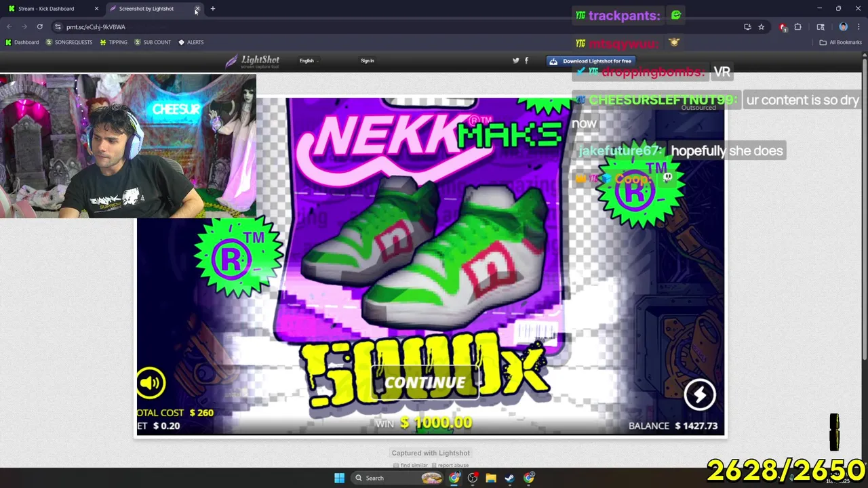Click the find similar link
Screen dimensions: 868x488
[x=410, y=466]
